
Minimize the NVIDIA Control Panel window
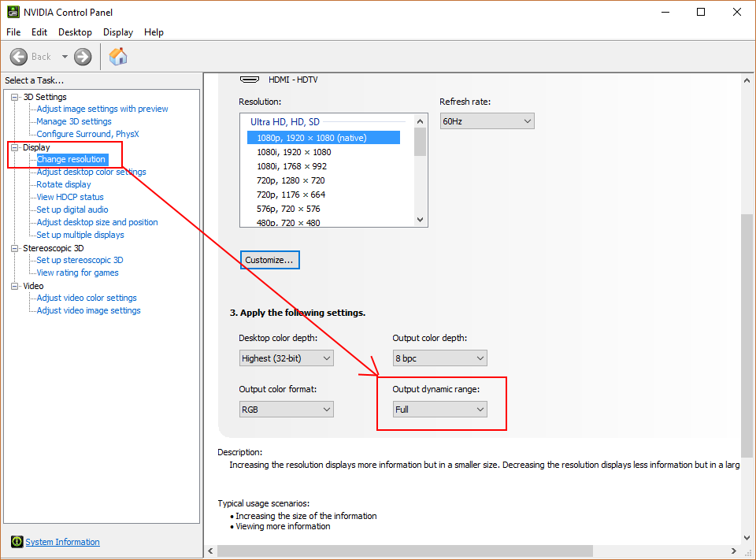pos(666,12)
